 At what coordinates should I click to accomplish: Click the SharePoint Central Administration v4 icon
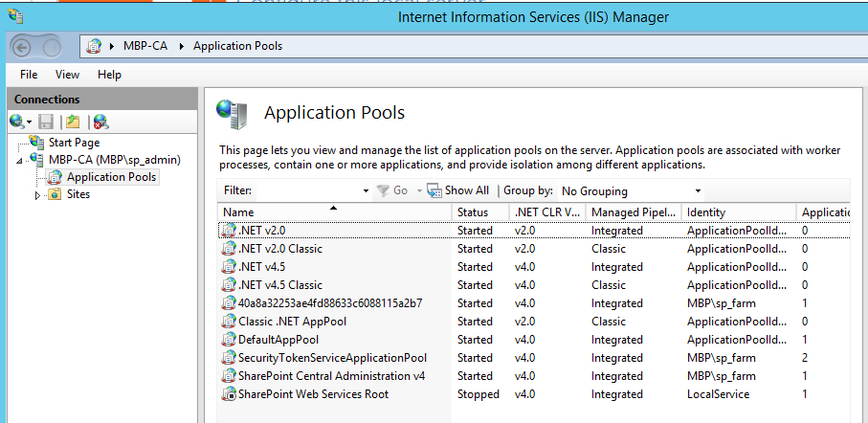tap(229, 376)
